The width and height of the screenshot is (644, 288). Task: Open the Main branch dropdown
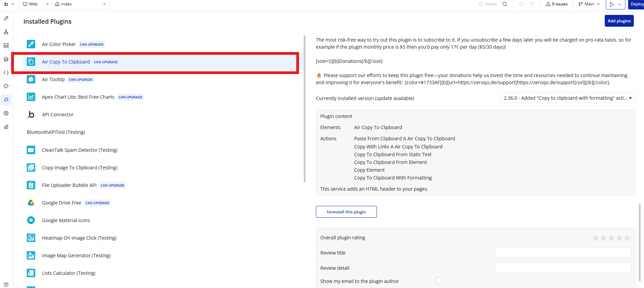coord(589,4)
